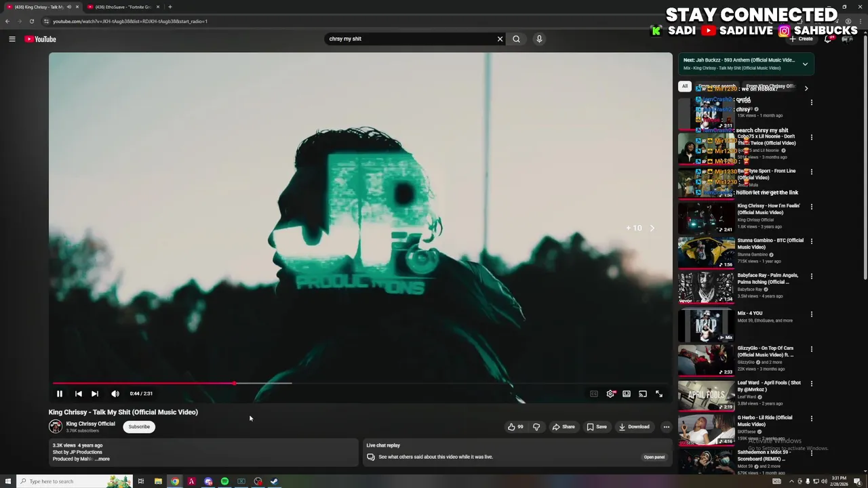Screen dimensions: 868x488
Task: Click the search field containing 'chrsy my shit'
Action: (410, 39)
